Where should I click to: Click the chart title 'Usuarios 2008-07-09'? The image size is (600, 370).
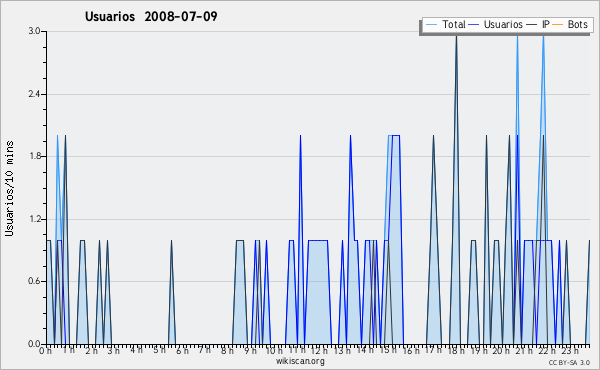151,16
